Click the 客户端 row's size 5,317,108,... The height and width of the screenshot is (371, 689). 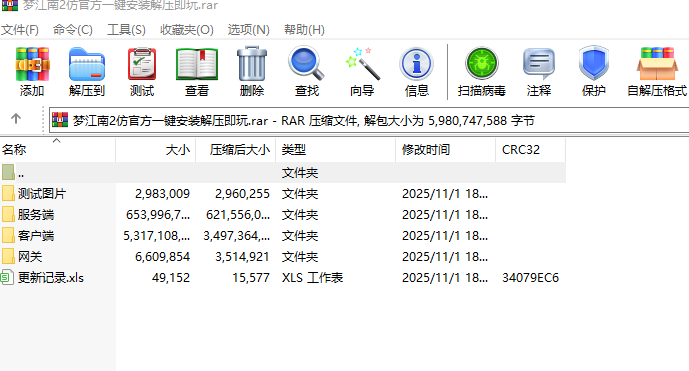pyautogui.click(x=156, y=236)
